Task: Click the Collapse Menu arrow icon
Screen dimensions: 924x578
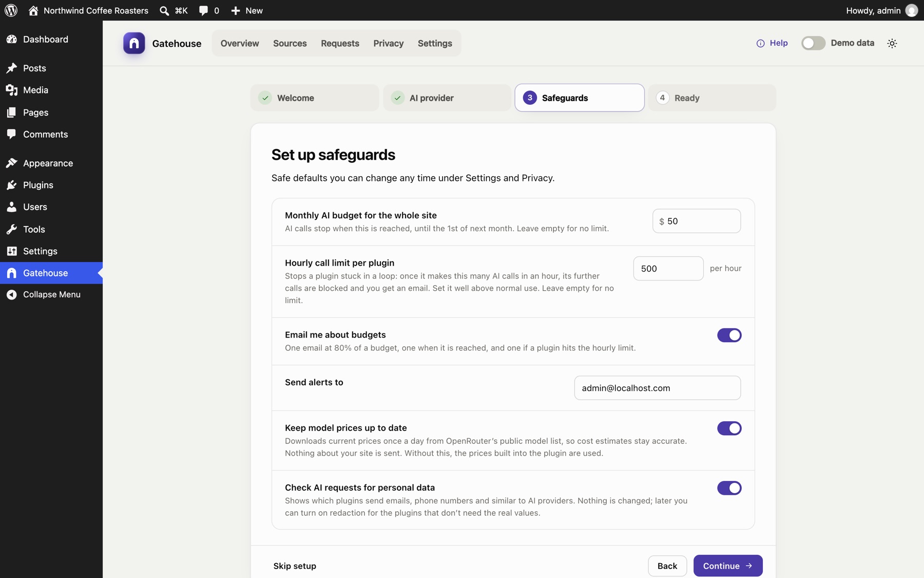Action: pos(12,294)
